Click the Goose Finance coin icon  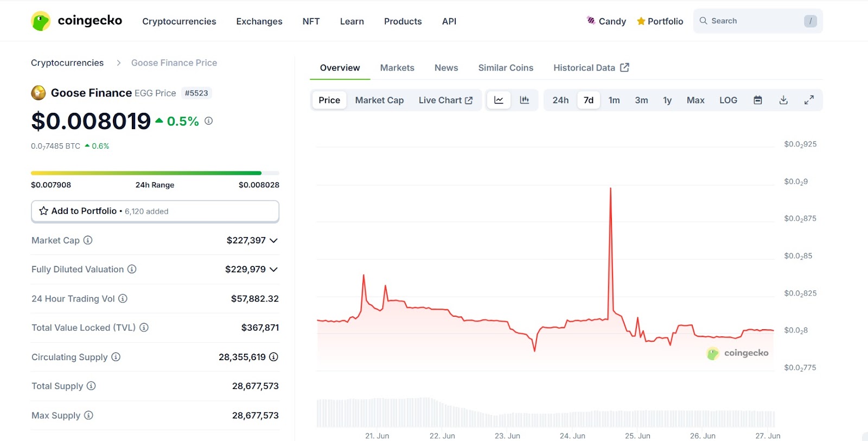pos(39,93)
